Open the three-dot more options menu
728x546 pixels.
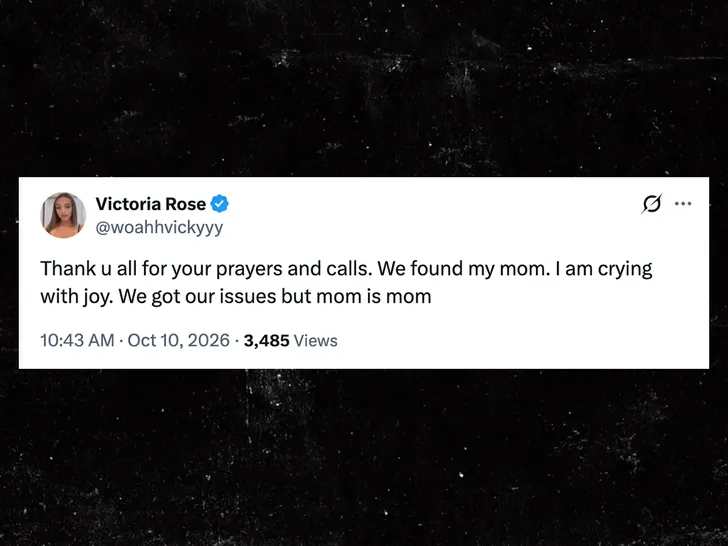tap(683, 203)
